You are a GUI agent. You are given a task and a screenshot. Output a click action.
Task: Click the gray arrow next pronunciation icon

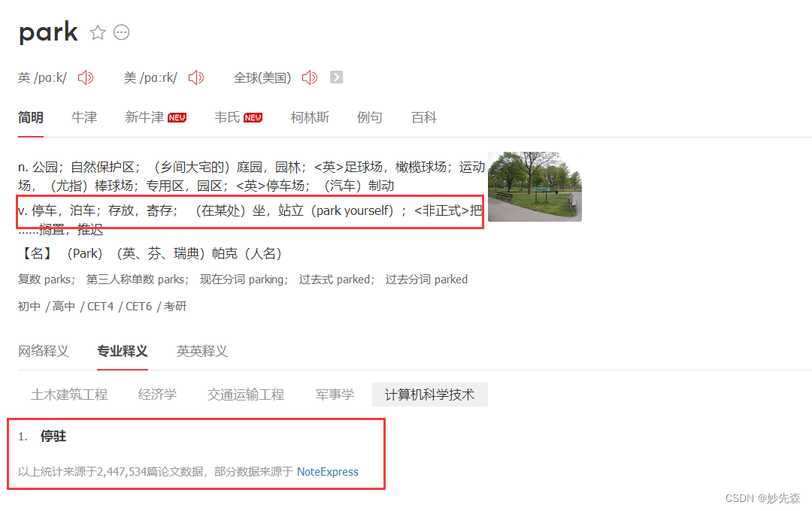pos(337,77)
